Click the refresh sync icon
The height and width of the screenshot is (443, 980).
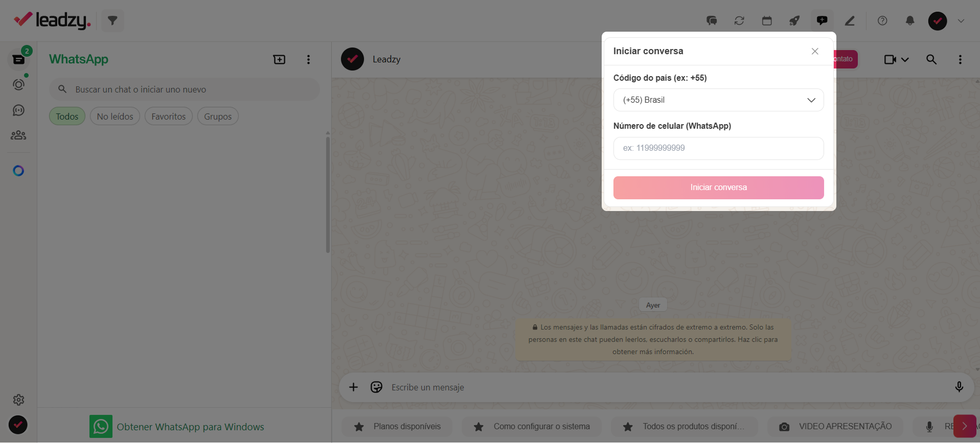(x=739, y=21)
